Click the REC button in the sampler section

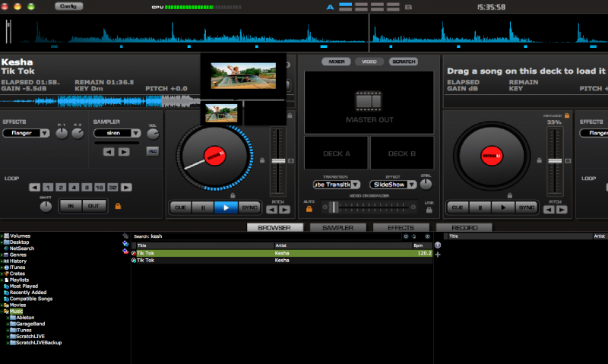pos(153,151)
